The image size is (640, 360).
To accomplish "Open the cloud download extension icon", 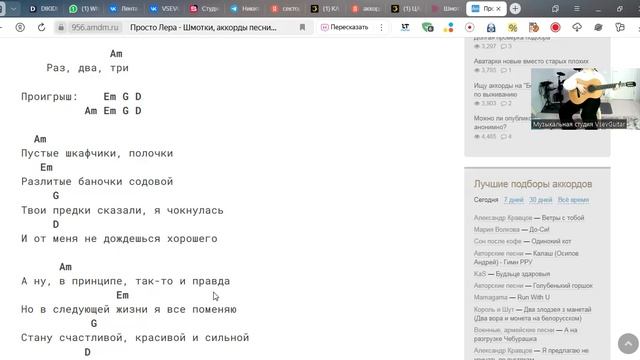I will 577,27.
